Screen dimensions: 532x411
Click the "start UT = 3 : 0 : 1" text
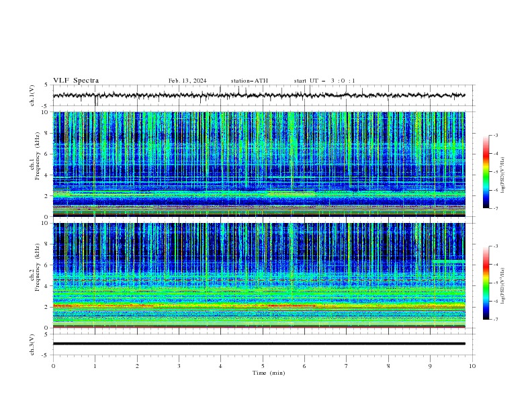[x=324, y=81]
